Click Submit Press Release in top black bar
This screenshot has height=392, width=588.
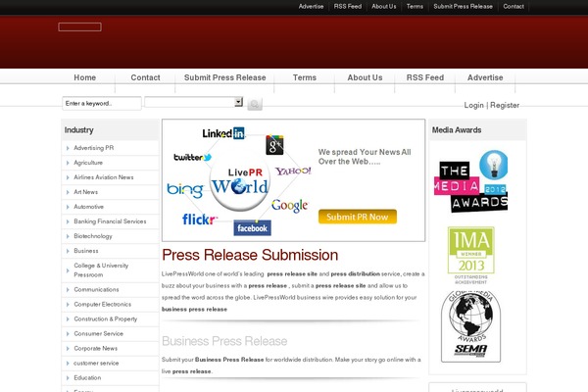464,7
